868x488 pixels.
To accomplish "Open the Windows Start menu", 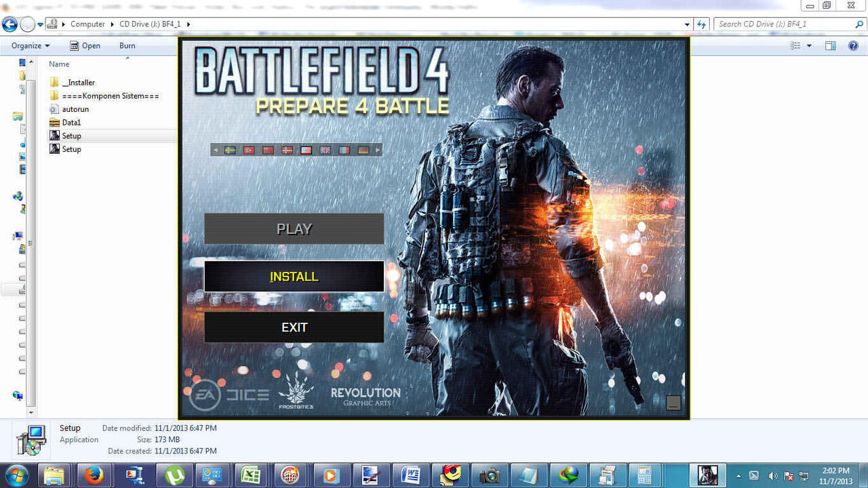I will [16, 475].
